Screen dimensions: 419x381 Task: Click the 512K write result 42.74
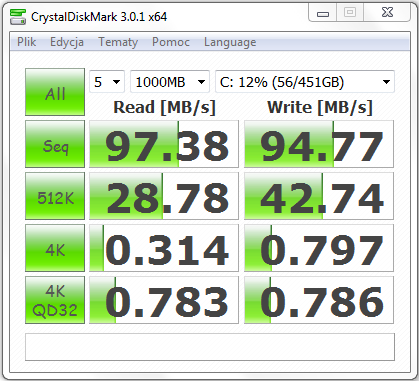click(x=319, y=196)
